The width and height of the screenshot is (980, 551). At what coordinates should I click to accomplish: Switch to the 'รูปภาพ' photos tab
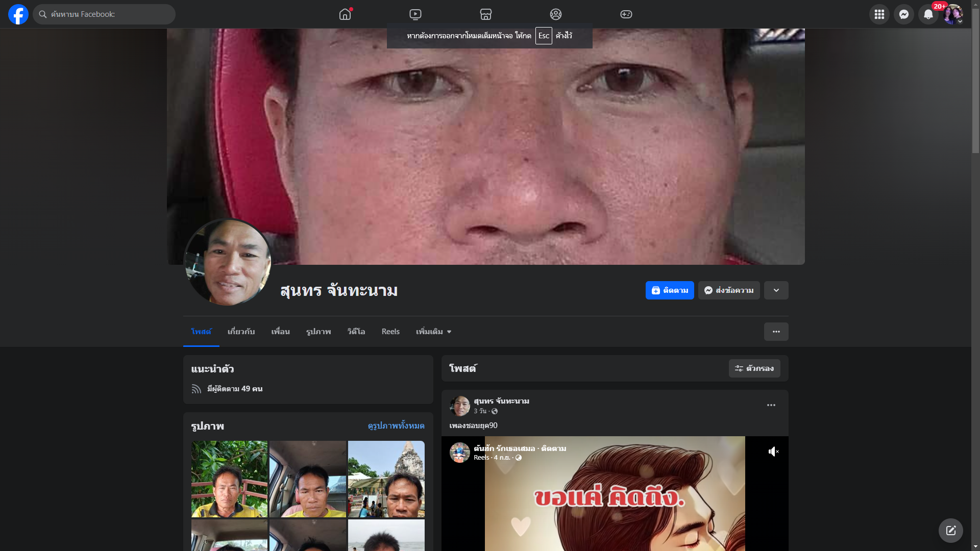click(318, 332)
